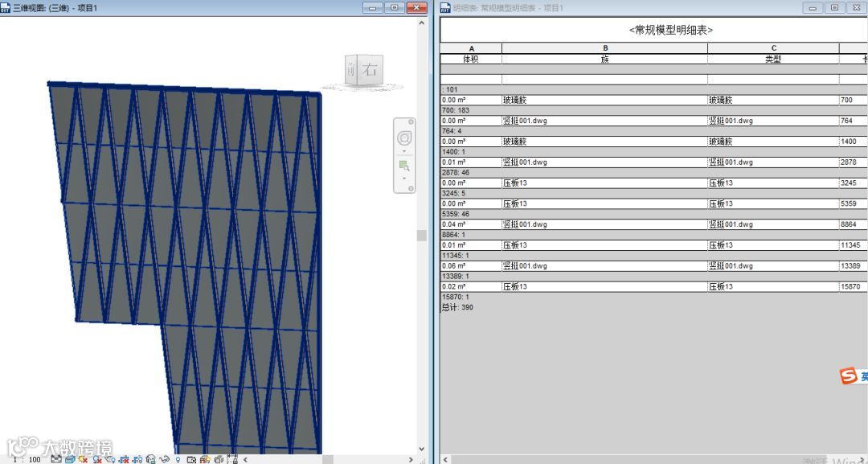The width and height of the screenshot is (868, 464).
Task: Select the length cell 1400
Action: pyautogui.click(x=854, y=142)
